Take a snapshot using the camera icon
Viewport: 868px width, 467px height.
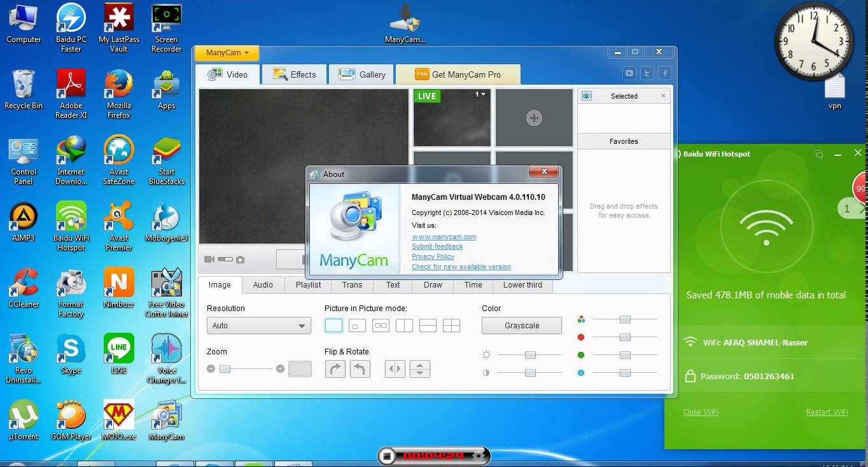click(241, 259)
